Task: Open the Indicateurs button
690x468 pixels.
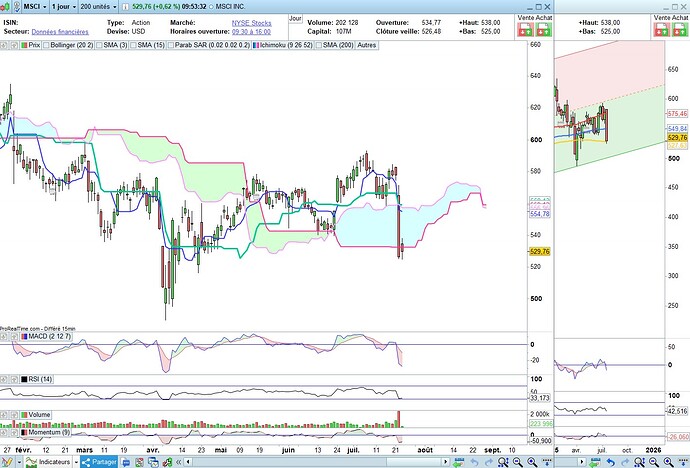Action: [x=48, y=462]
